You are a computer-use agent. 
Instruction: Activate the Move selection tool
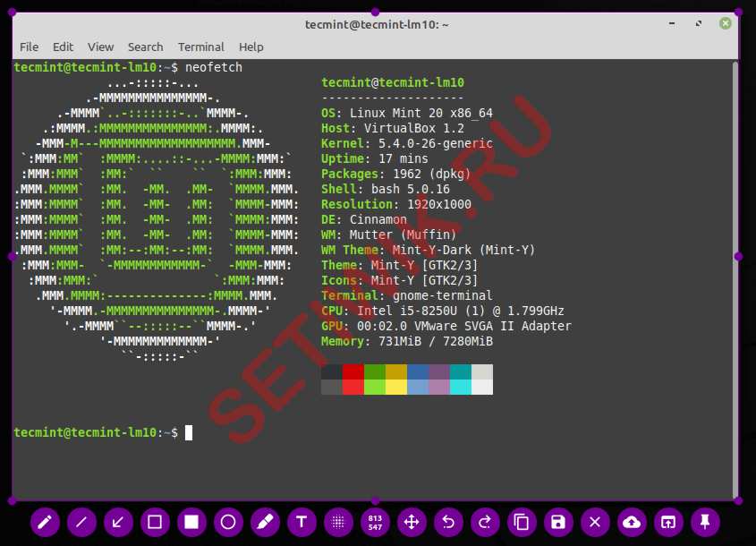[x=412, y=522]
